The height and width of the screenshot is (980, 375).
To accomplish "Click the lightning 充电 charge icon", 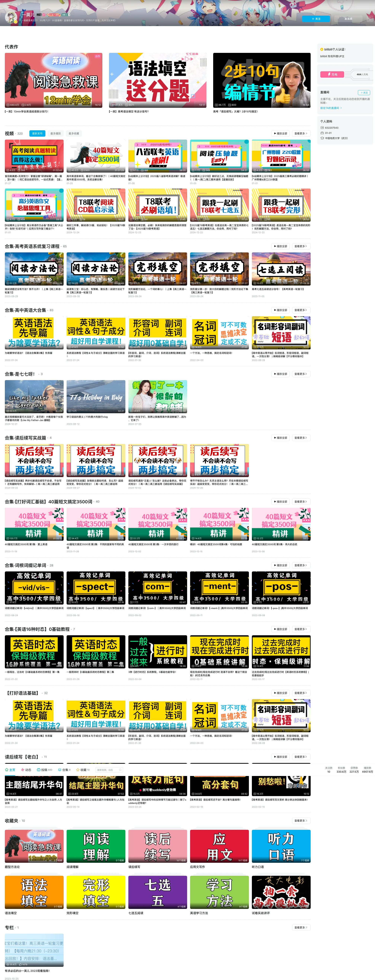I will tap(329, 75).
